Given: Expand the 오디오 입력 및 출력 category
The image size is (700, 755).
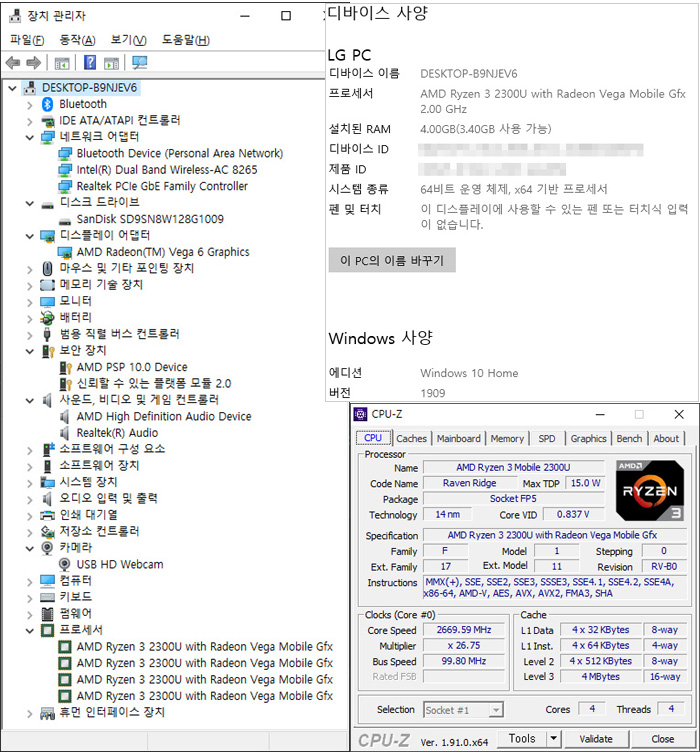Looking at the screenshot, I should pyautogui.click(x=30, y=499).
